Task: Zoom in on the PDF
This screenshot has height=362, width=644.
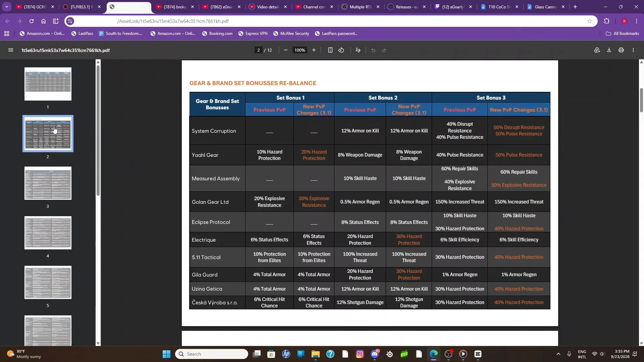Action: [314, 50]
